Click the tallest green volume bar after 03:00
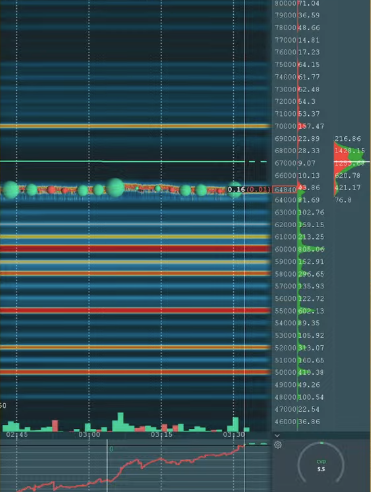Screen dimensions: 371x492 pos(120,422)
